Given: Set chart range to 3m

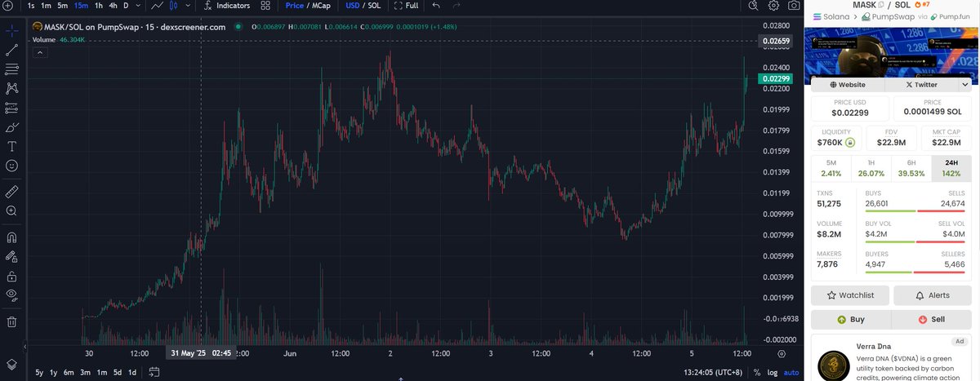Looking at the screenshot, I should point(87,373).
